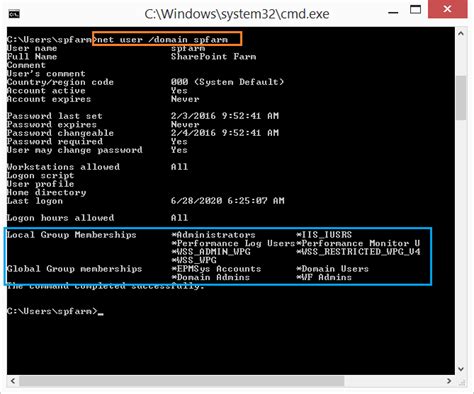Open the cmd system menu icon
The image size is (474, 394).
point(14,14)
